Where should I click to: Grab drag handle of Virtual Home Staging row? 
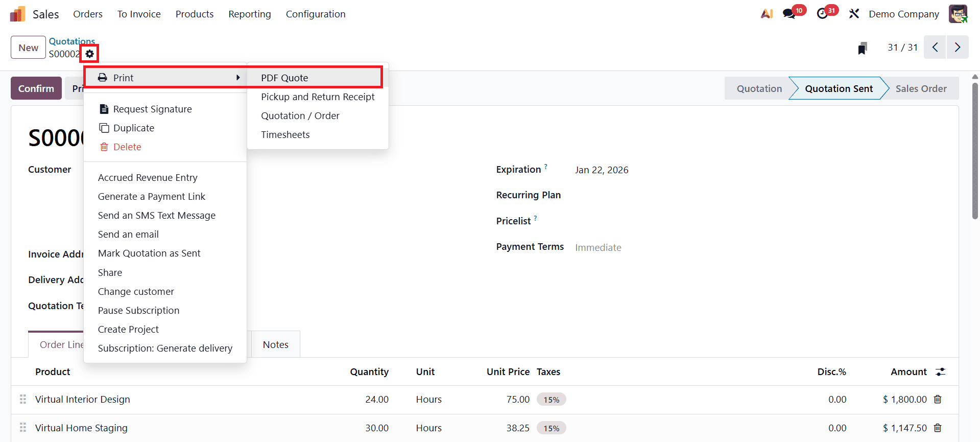(x=23, y=428)
